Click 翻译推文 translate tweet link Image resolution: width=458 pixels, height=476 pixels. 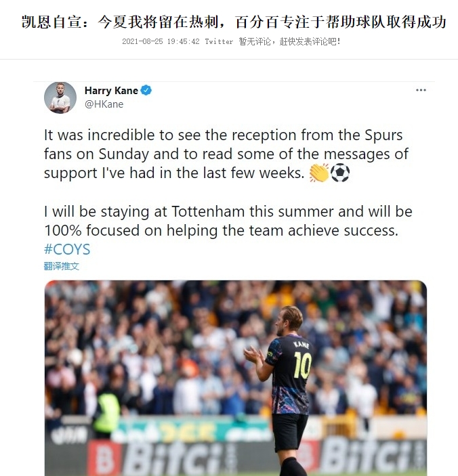[x=62, y=266]
